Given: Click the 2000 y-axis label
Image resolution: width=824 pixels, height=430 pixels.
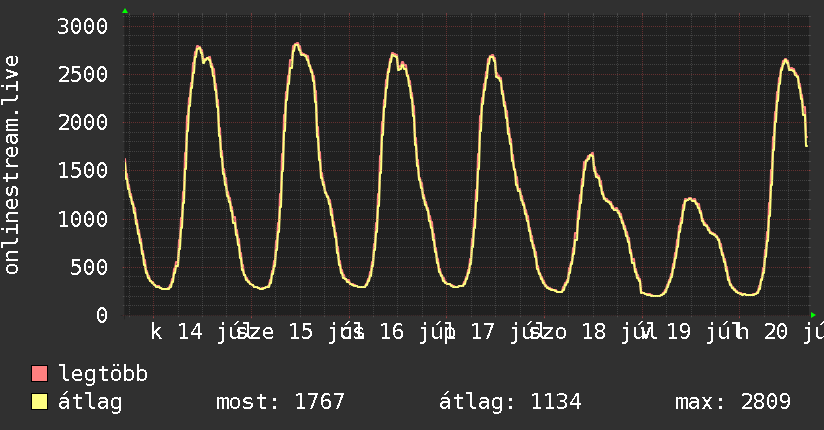Looking at the screenshot, I should (x=83, y=122).
